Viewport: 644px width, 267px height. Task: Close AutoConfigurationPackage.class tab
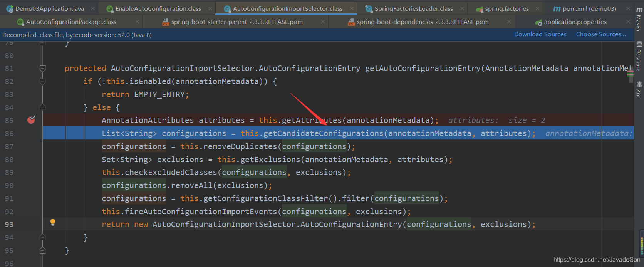pyautogui.click(x=137, y=22)
